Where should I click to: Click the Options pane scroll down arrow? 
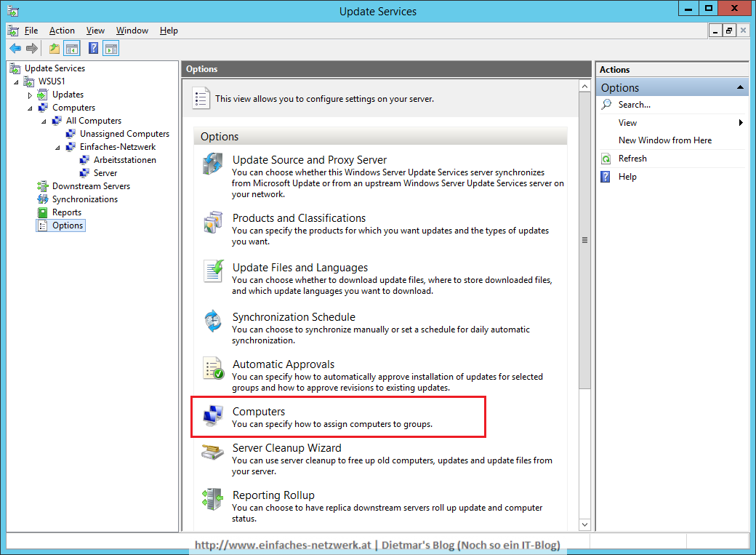(x=584, y=524)
